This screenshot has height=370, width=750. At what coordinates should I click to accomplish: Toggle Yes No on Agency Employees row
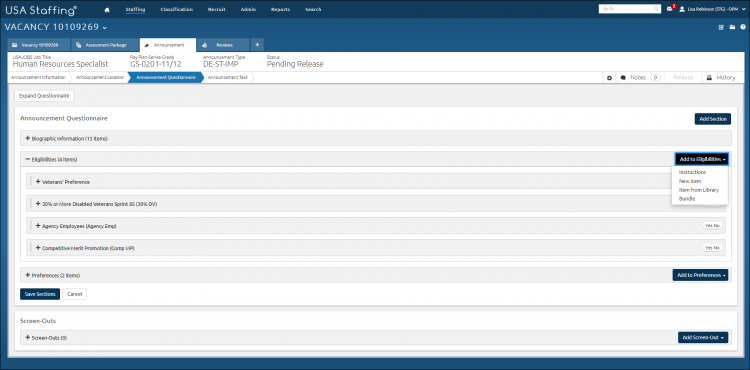pyautogui.click(x=712, y=226)
